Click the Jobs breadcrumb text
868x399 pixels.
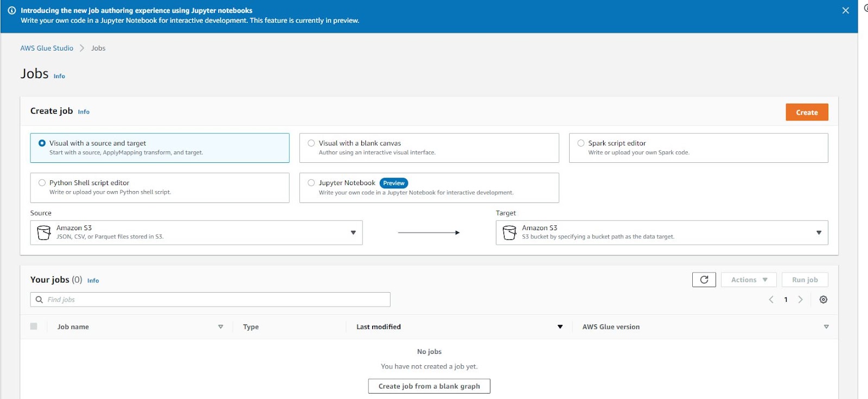tap(98, 48)
